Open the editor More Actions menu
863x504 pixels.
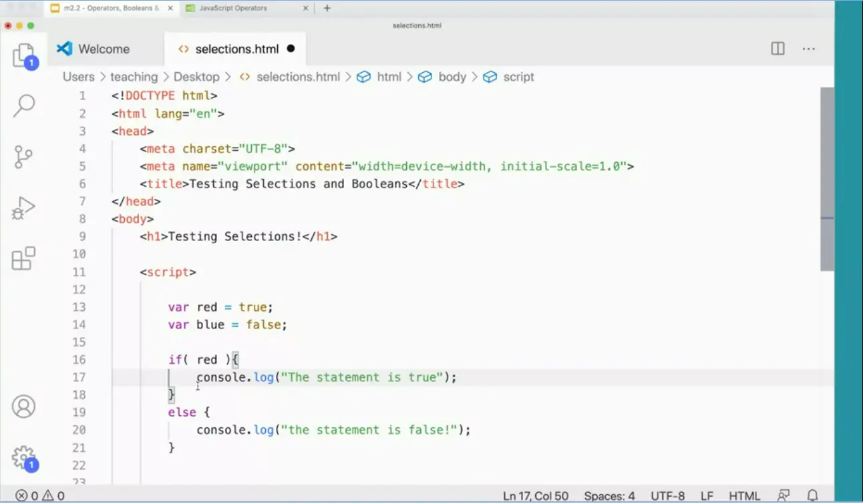point(808,49)
